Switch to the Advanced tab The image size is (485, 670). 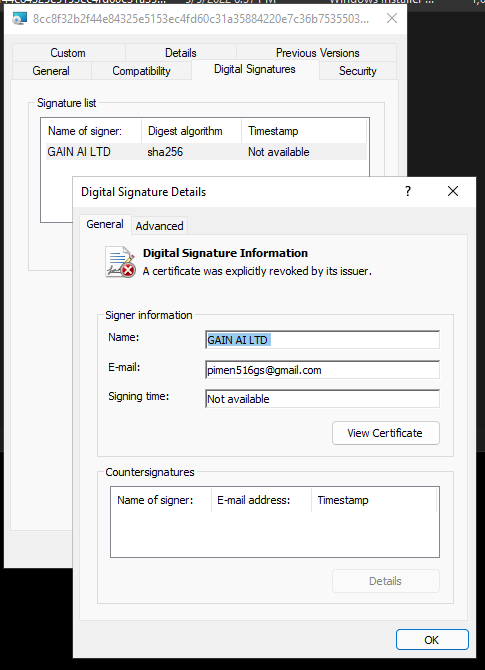(159, 226)
